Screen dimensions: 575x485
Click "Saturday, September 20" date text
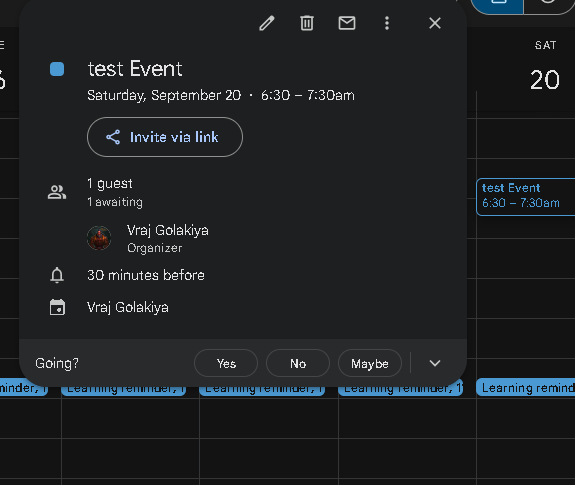click(x=164, y=95)
